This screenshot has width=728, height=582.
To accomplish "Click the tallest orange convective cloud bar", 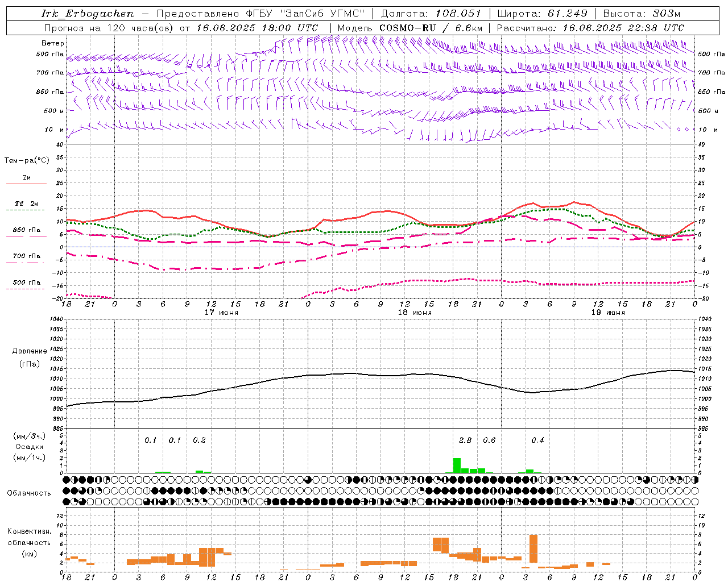I will pos(533,548).
